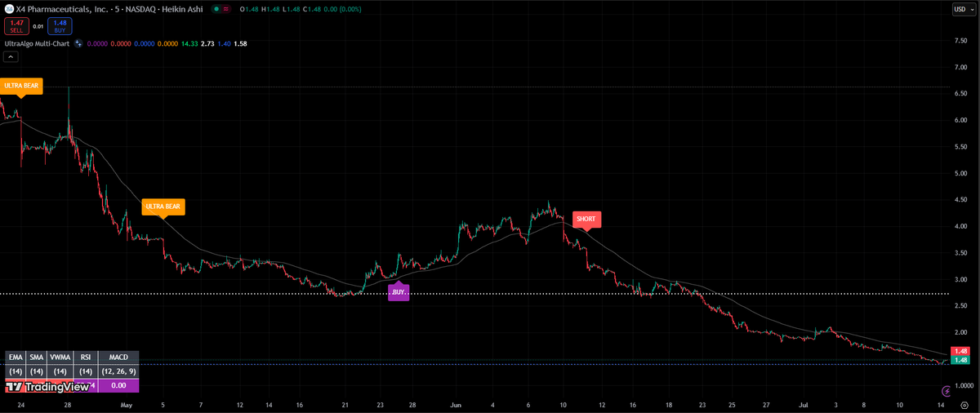Click the May date label on time axis
The image size is (980, 413).
coord(126,405)
